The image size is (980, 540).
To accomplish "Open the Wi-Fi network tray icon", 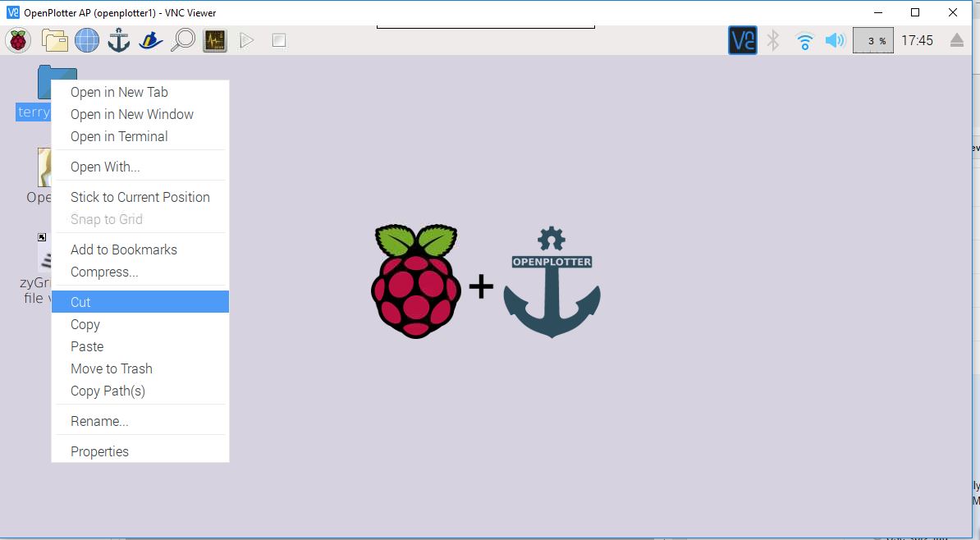I will pyautogui.click(x=804, y=39).
